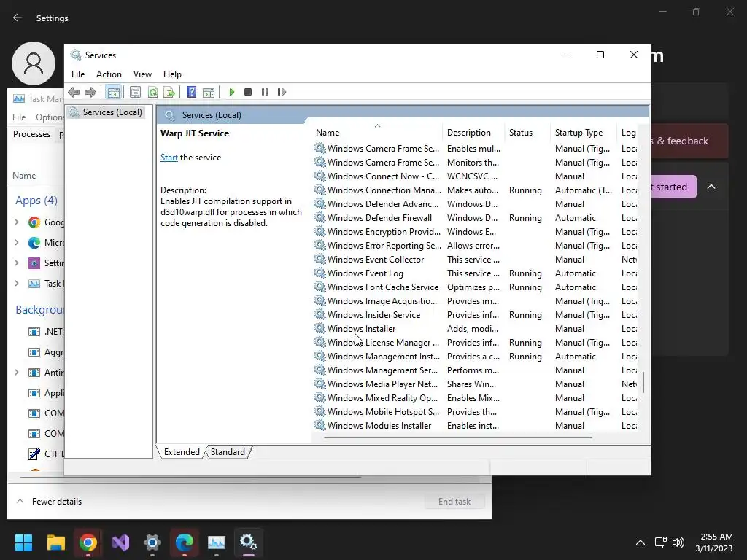
Task: Click gear icon of Windows Connect Now service
Action: pyautogui.click(x=320, y=176)
